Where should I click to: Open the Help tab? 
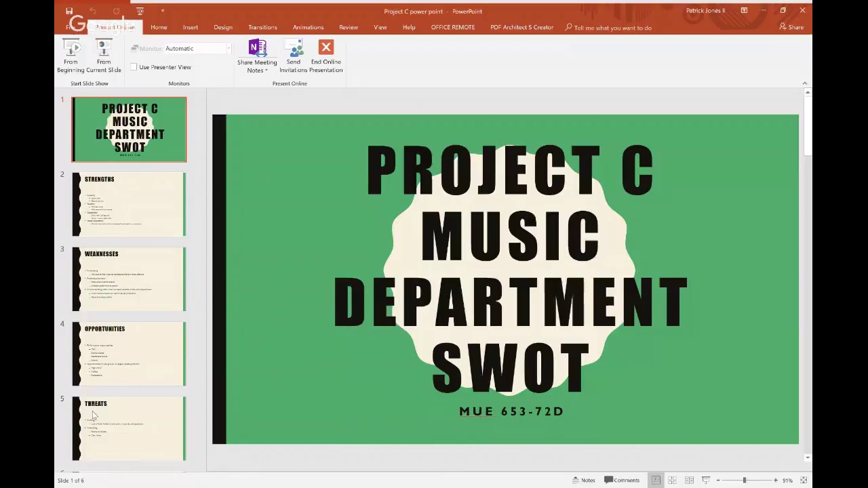click(409, 27)
